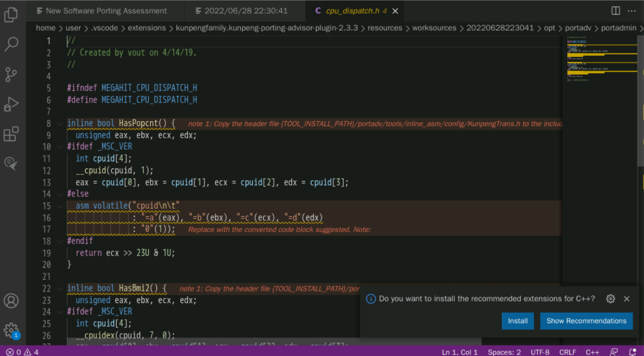Click the 'portadmin' breadcrumb segment

(619, 28)
